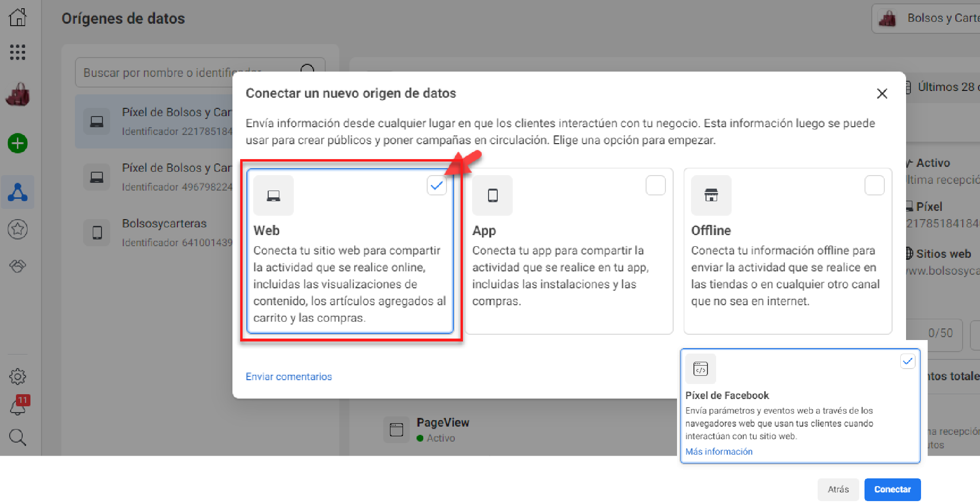This screenshot has height=504, width=980.
Task: Select Bolsosycarteras app data source
Action: (x=154, y=233)
